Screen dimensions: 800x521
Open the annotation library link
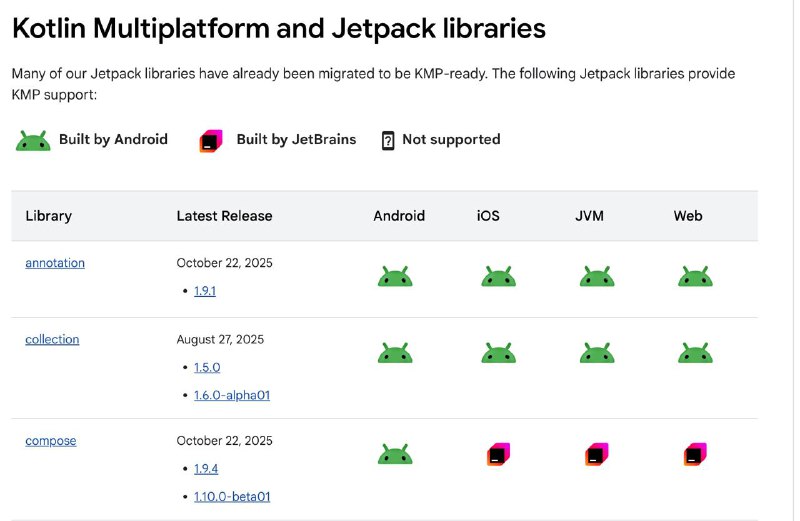click(55, 263)
